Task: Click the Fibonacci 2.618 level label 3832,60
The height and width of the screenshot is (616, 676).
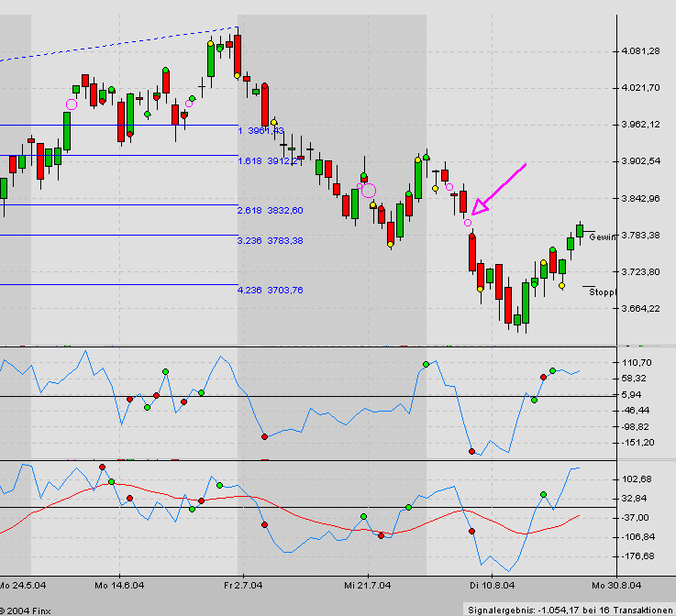Action: point(270,210)
